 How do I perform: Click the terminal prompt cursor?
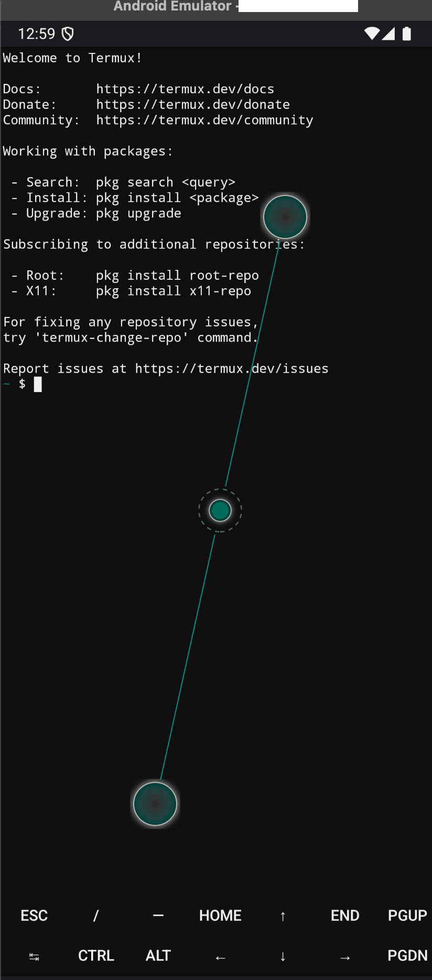[38, 384]
